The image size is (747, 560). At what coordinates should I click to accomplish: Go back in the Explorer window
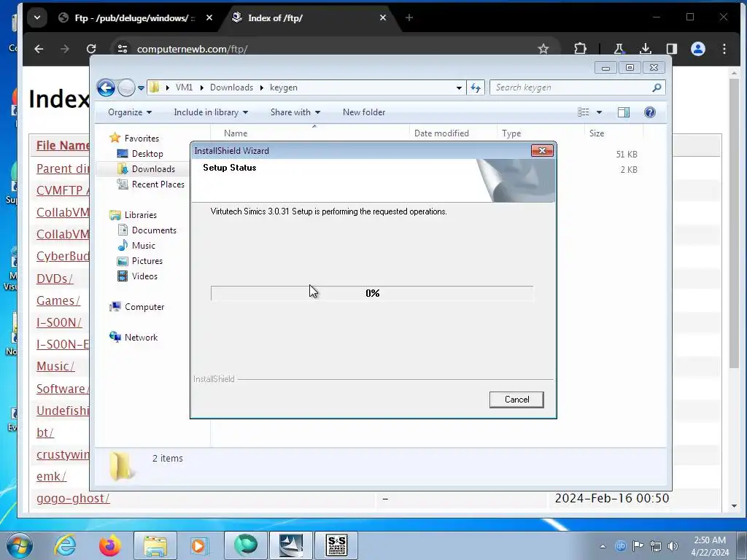(106, 87)
